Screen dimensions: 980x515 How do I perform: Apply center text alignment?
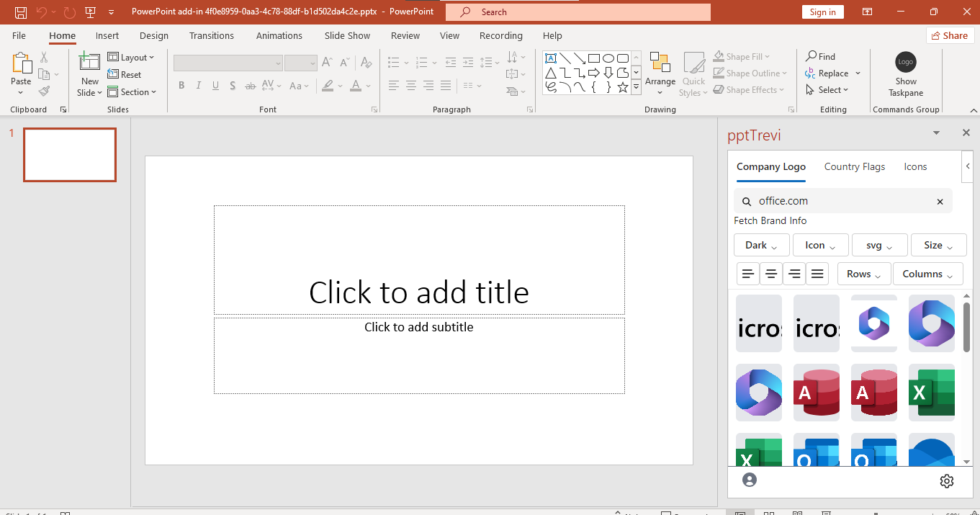(410, 86)
